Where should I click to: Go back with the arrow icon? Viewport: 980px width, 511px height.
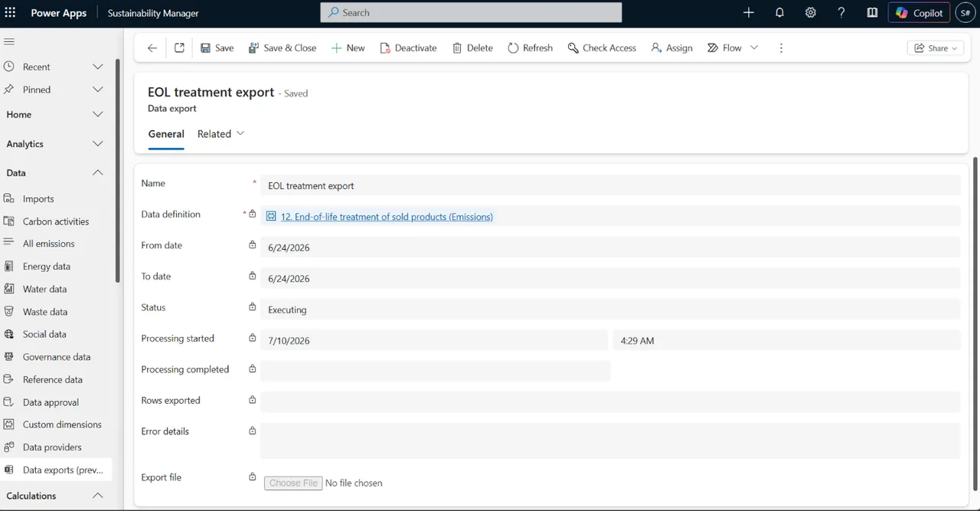click(152, 47)
